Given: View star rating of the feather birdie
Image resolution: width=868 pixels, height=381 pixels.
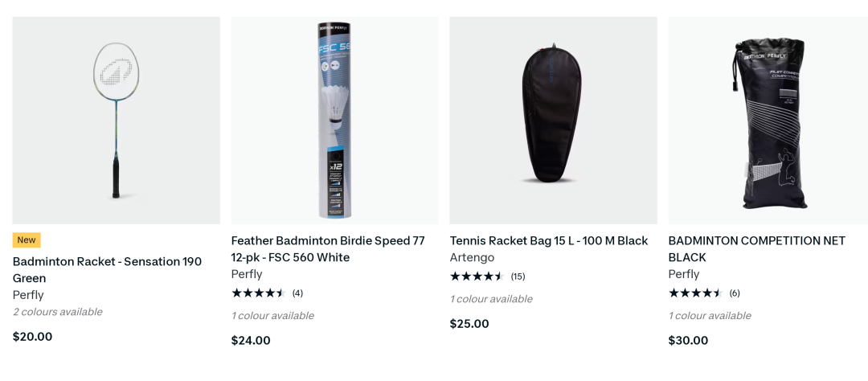Looking at the screenshot, I should 259,293.
